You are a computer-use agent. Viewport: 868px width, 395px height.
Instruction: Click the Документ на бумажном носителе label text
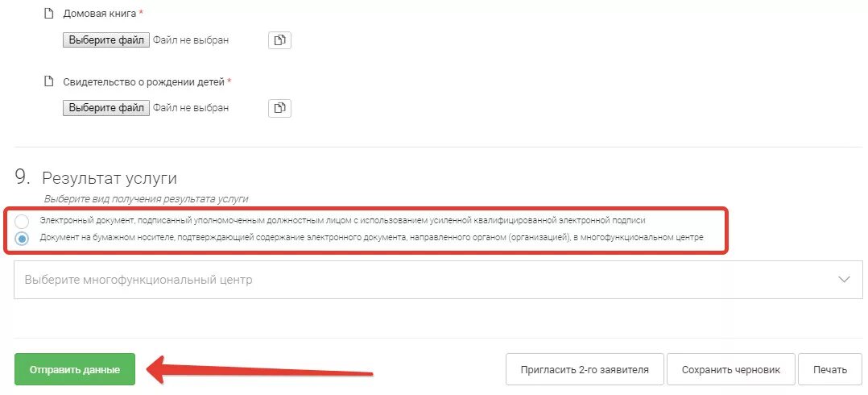coord(370,238)
